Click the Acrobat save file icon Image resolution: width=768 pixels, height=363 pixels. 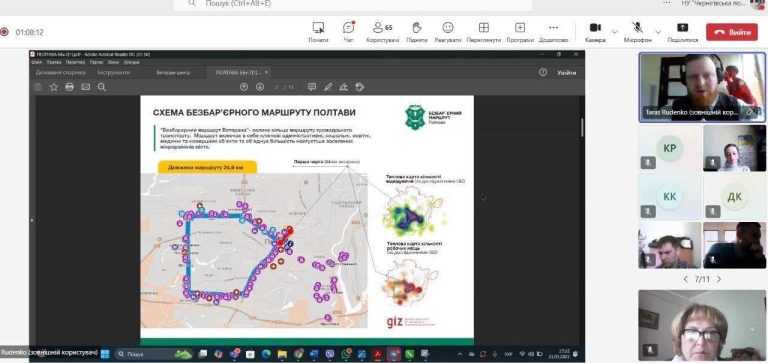[38, 87]
